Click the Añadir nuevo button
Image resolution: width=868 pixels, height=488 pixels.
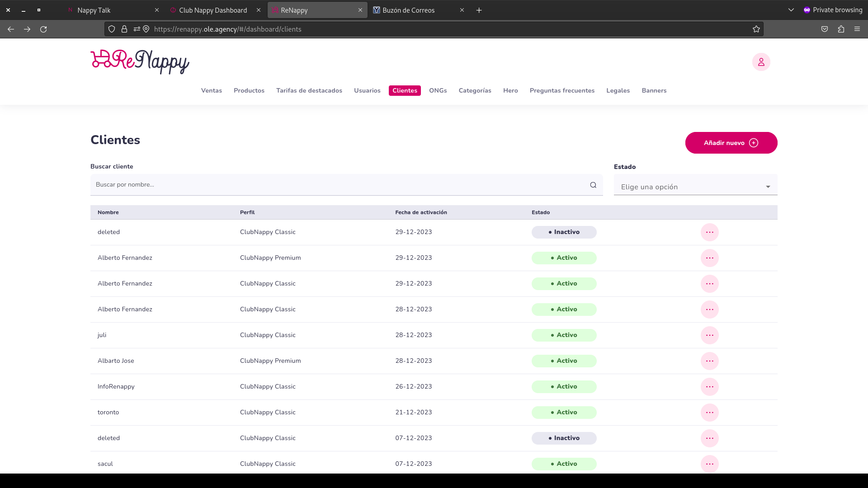tap(731, 143)
